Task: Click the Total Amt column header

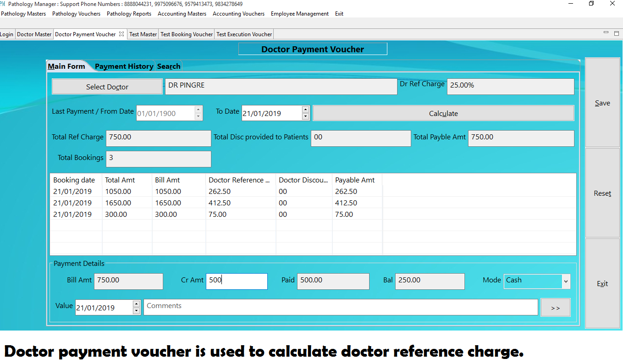Action: (127, 180)
